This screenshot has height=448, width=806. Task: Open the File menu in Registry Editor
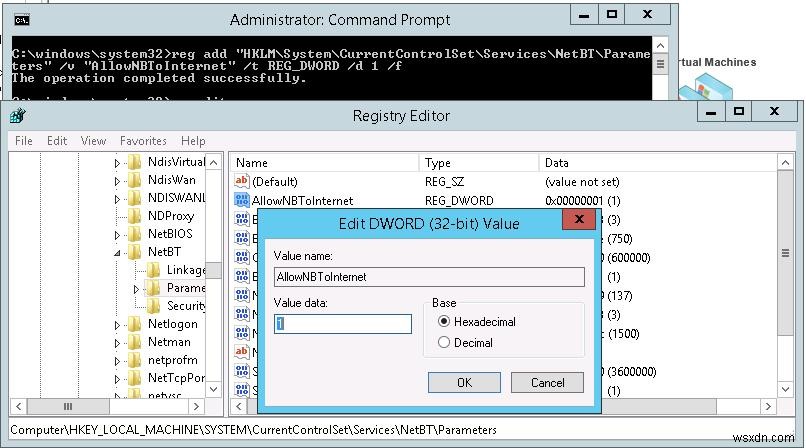[24, 141]
